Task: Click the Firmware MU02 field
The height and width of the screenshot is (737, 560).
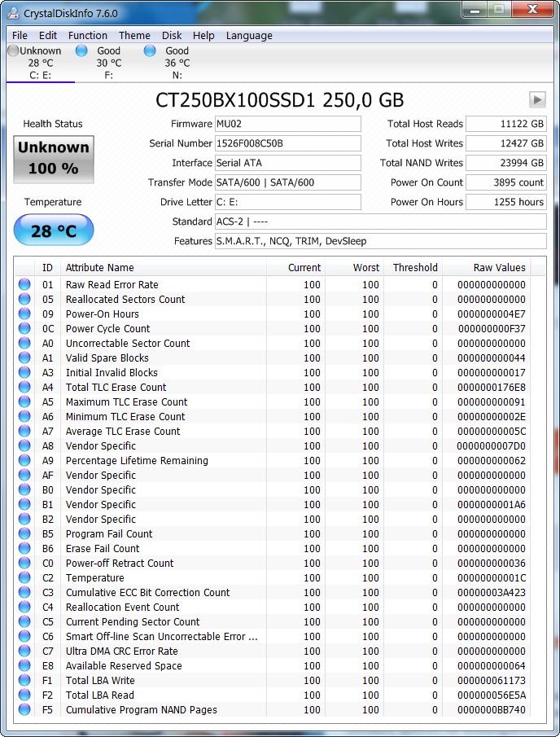Action: 288,124
